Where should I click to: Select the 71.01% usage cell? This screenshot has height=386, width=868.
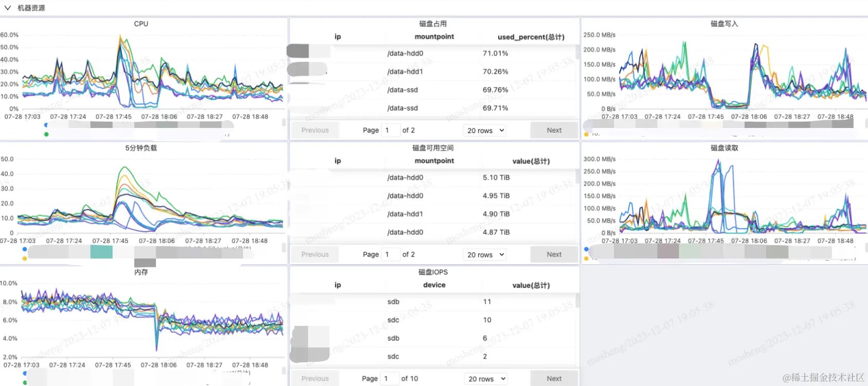(495, 53)
